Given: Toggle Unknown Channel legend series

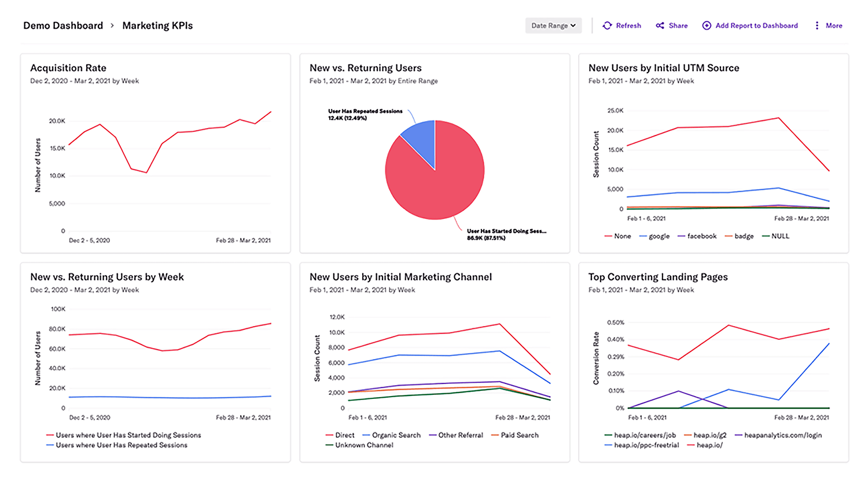Looking at the screenshot, I should click(x=359, y=445).
